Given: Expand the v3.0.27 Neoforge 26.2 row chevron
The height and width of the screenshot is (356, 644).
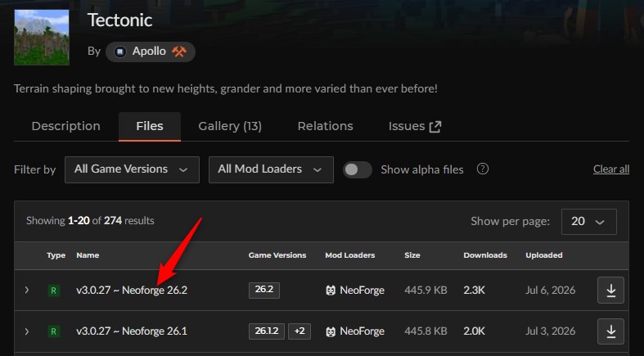Looking at the screenshot, I should (x=27, y=291).
